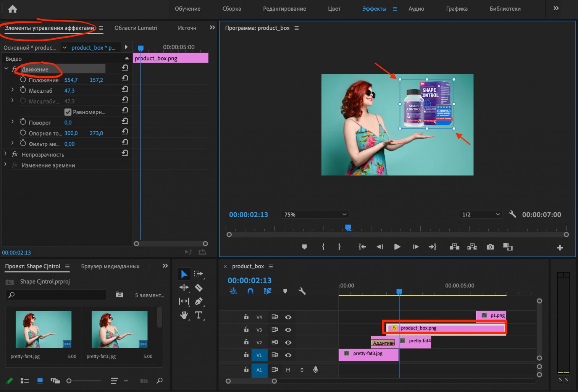
Task: Toggle Snap in timeline
Action: (250, 291)
